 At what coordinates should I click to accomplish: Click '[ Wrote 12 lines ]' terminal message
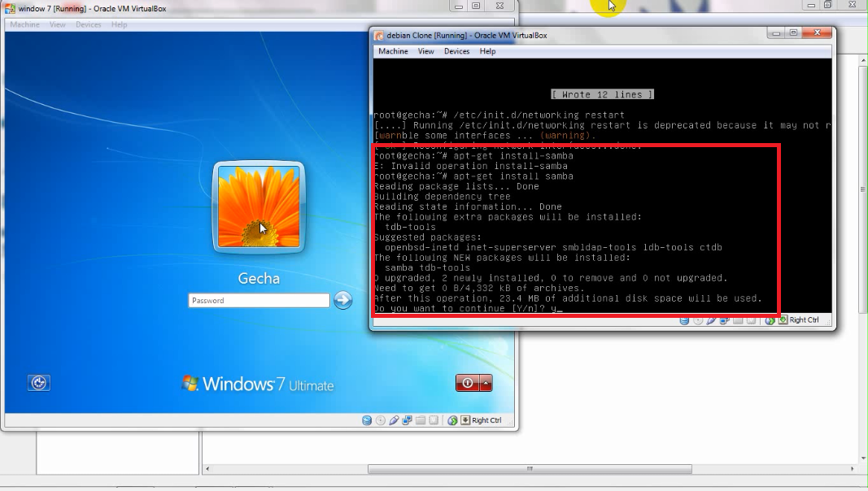[x=602, y=94]
